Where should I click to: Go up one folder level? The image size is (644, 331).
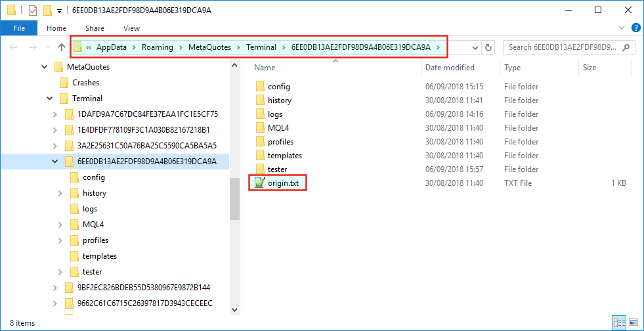(62, 47)
